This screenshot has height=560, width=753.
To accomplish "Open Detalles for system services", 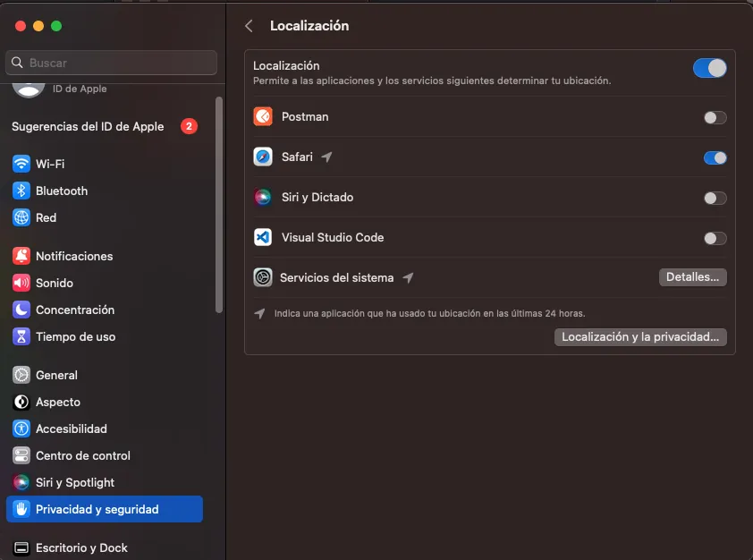I will tap(692, 277).
